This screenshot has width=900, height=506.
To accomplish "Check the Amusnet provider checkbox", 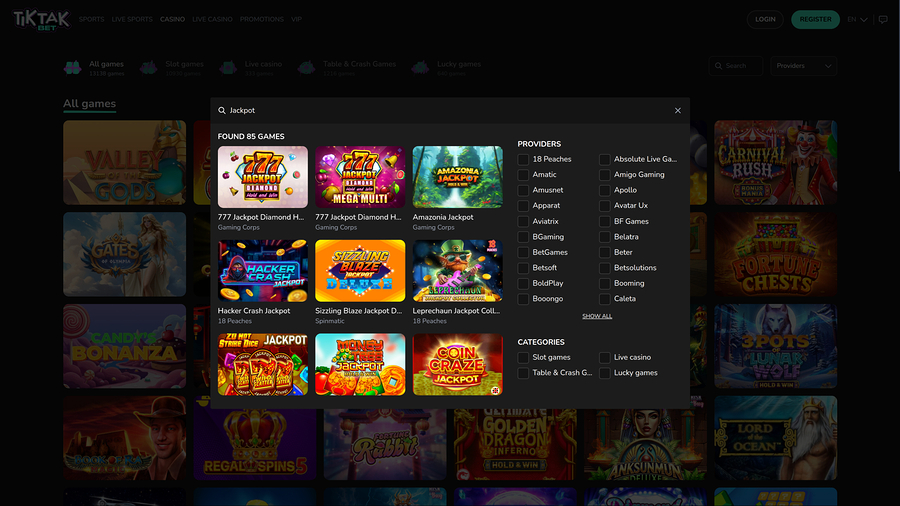I will (523, 190).
